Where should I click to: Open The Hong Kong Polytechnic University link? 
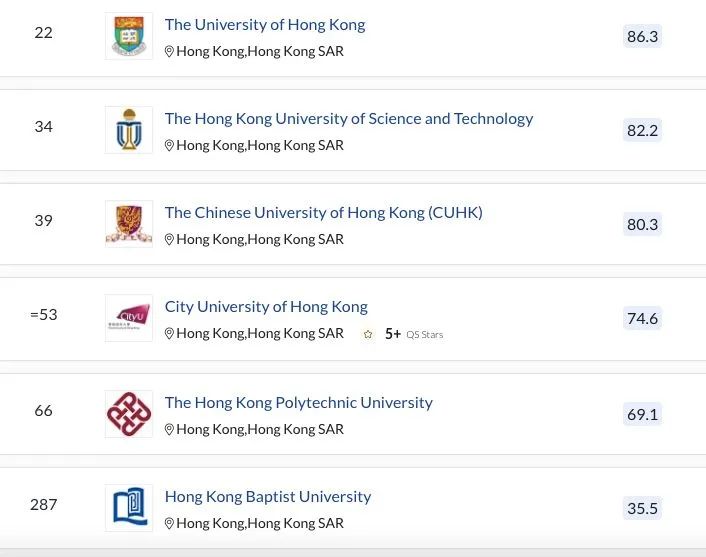click(x=299, y=403)
